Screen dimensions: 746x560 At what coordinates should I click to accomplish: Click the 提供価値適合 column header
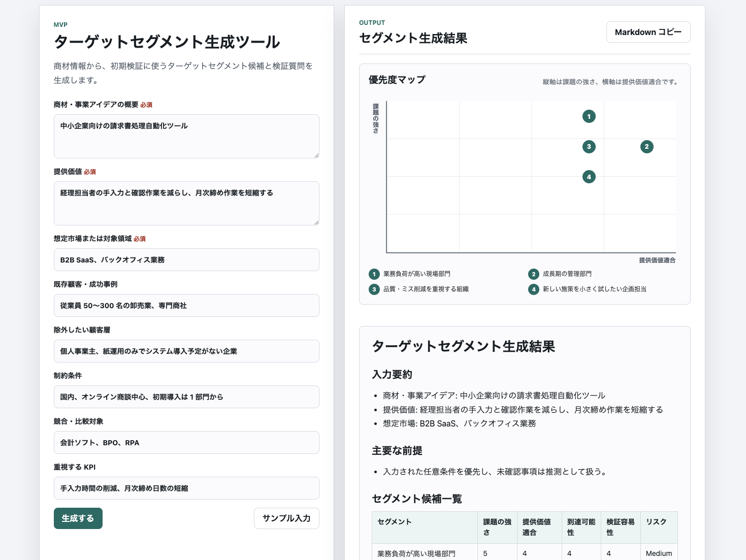(x=539, y=527)
